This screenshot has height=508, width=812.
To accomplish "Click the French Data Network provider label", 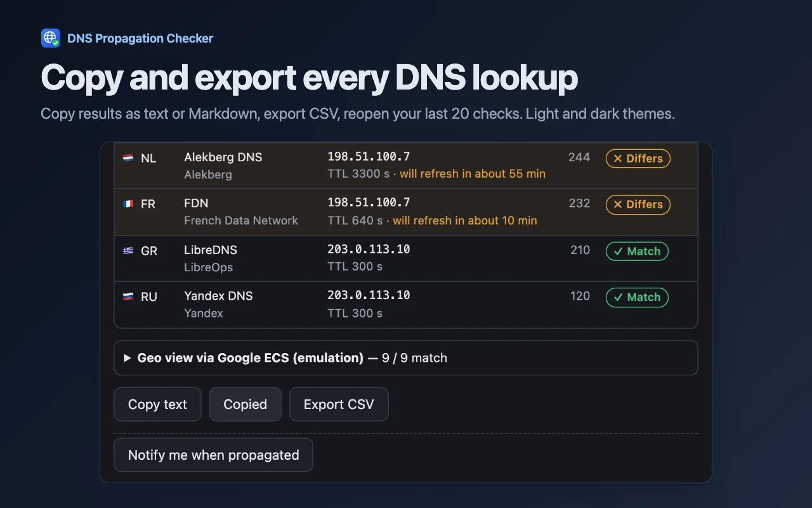I will click(x=241, y=221).
